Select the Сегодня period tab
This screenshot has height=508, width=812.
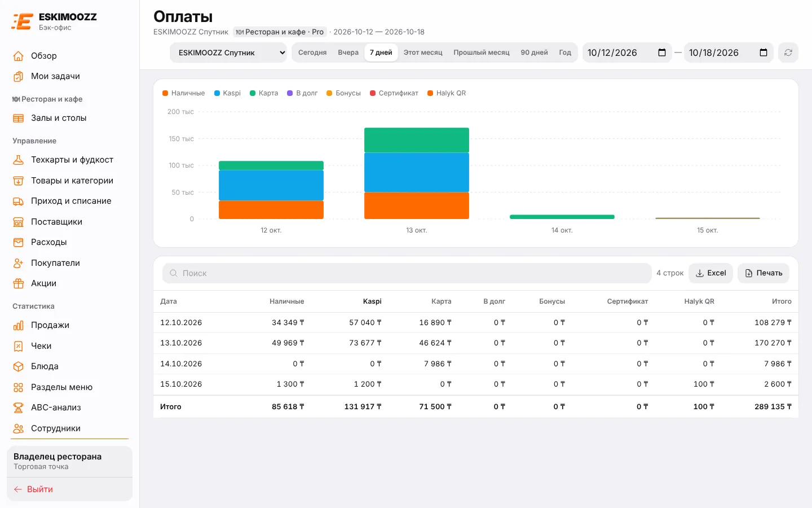pyautogui.click(x=312, y=52)
